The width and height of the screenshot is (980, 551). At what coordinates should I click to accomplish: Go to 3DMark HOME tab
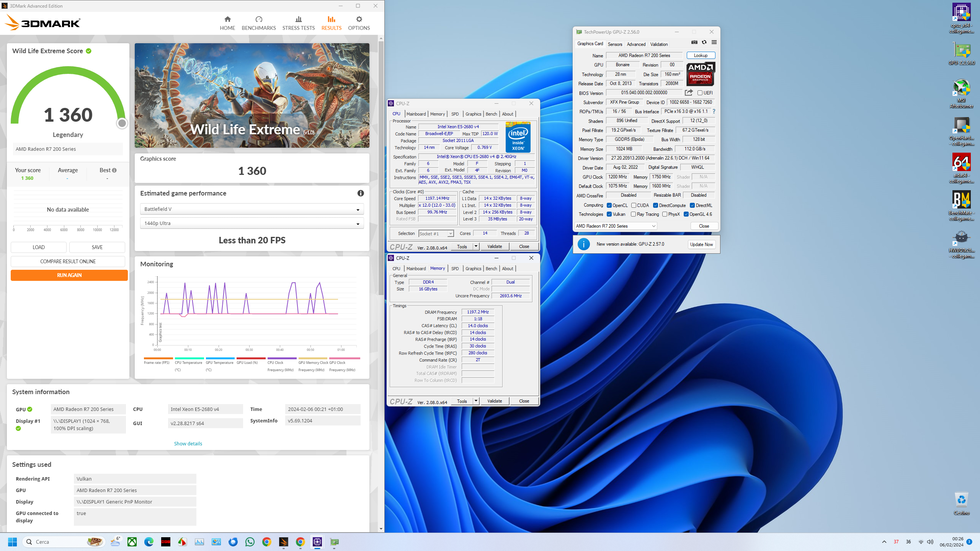[x=227, y=23]
